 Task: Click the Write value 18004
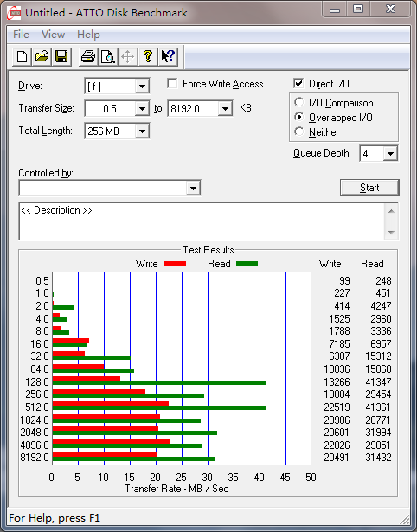[x=337, y=394]
